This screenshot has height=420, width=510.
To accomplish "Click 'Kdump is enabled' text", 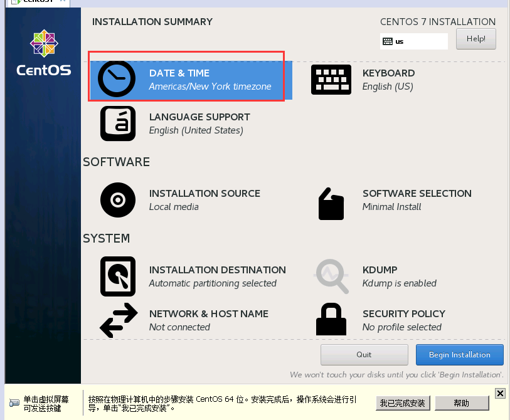I will coord(400,283).
